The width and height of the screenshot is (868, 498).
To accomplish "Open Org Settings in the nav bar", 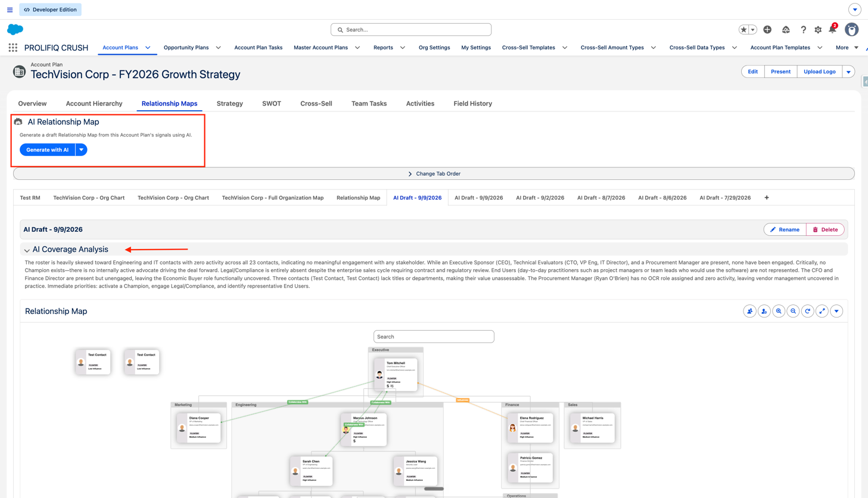I will 434,48.
